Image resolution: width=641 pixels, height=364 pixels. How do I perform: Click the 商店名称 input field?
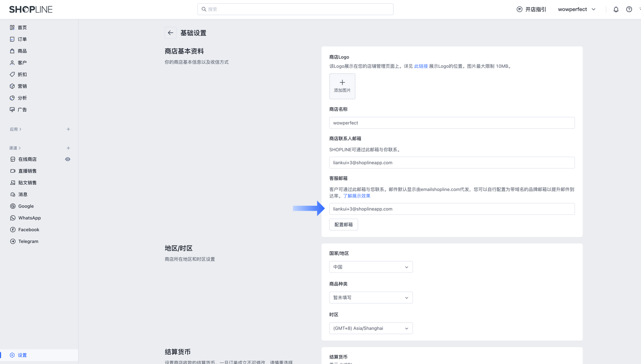click(x=452, y=123)
